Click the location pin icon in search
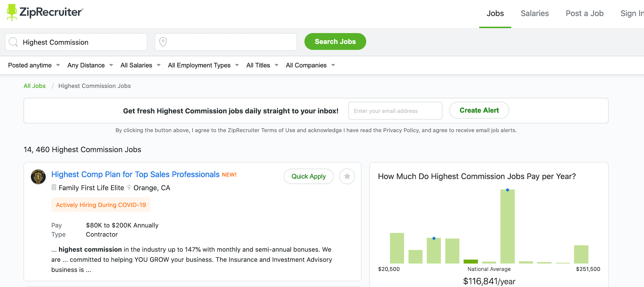This screenshot has height=287, width=644. pos(163,42)
